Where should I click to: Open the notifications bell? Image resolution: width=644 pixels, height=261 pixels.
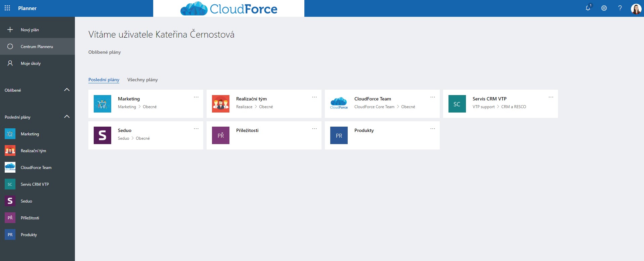588,8
